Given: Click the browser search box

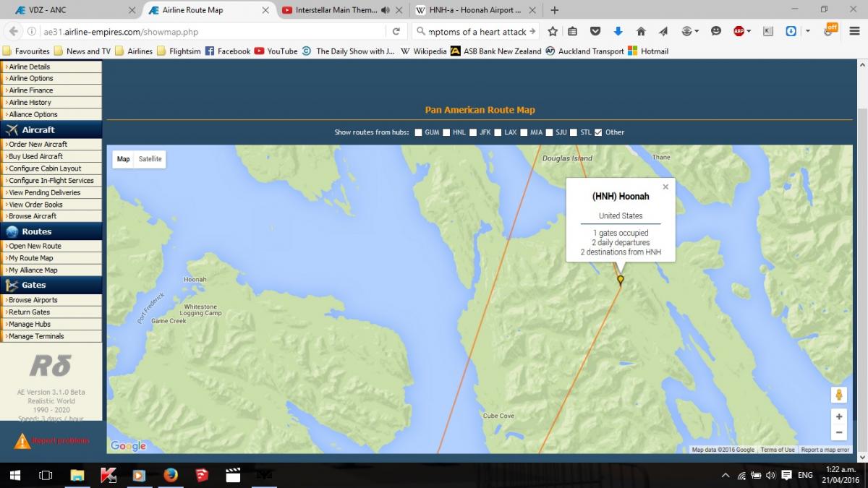Looking at the screenshot, I should coord(476,31).
